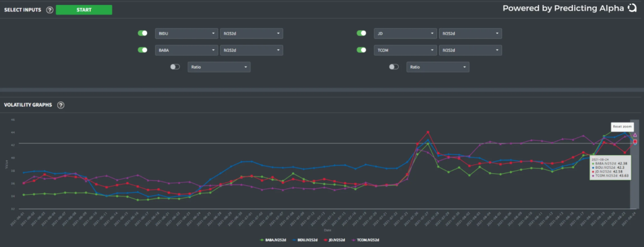
Task: Expand the Ratio dropdown under TCOM
Action: (x=438, y=67)
